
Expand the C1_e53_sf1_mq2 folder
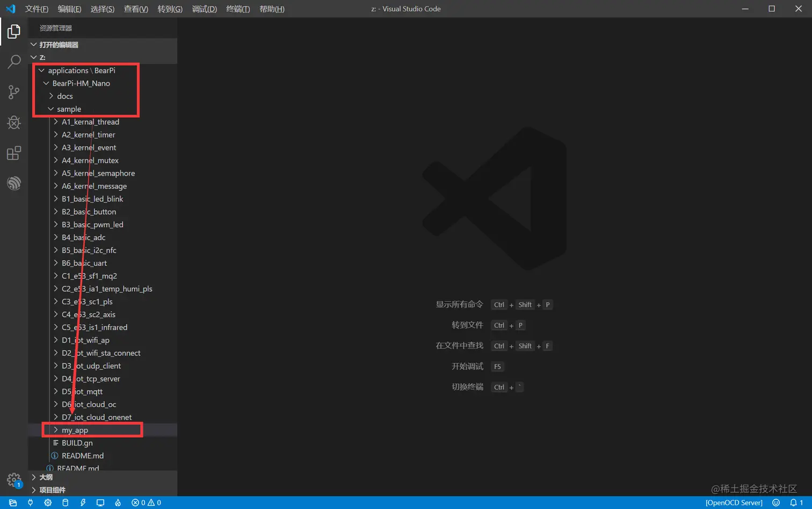(103, 276)
